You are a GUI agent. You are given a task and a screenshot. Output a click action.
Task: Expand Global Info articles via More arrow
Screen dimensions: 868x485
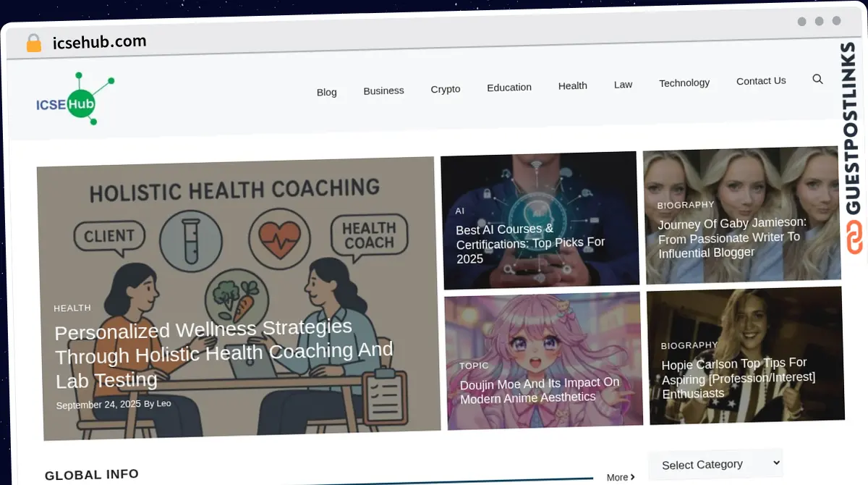pos(619,477)
